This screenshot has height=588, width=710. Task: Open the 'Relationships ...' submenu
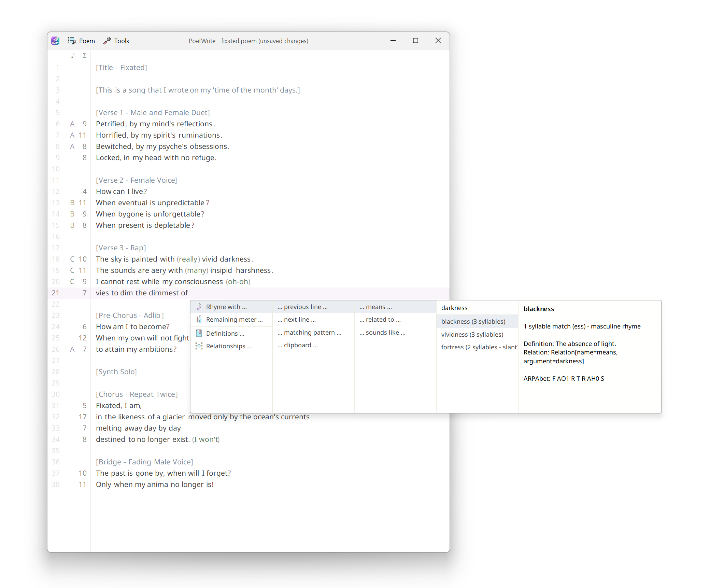pos(231,346)
